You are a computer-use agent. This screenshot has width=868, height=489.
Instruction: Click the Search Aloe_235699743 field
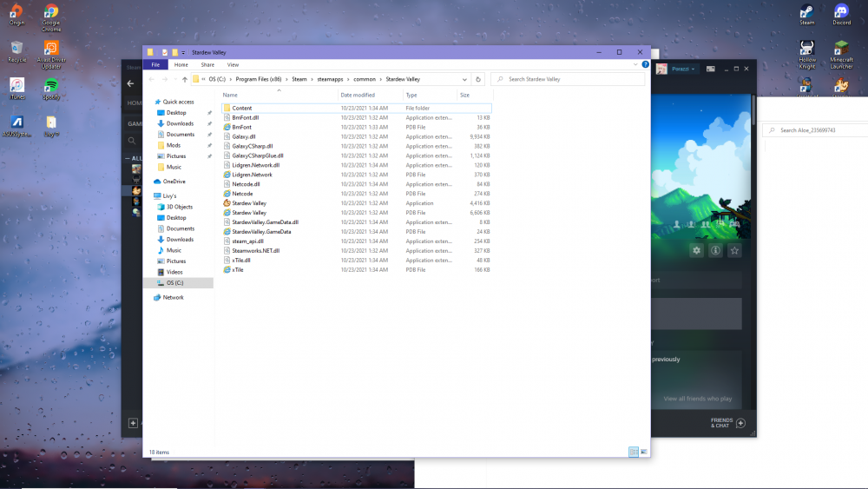(x=815, y=130)
